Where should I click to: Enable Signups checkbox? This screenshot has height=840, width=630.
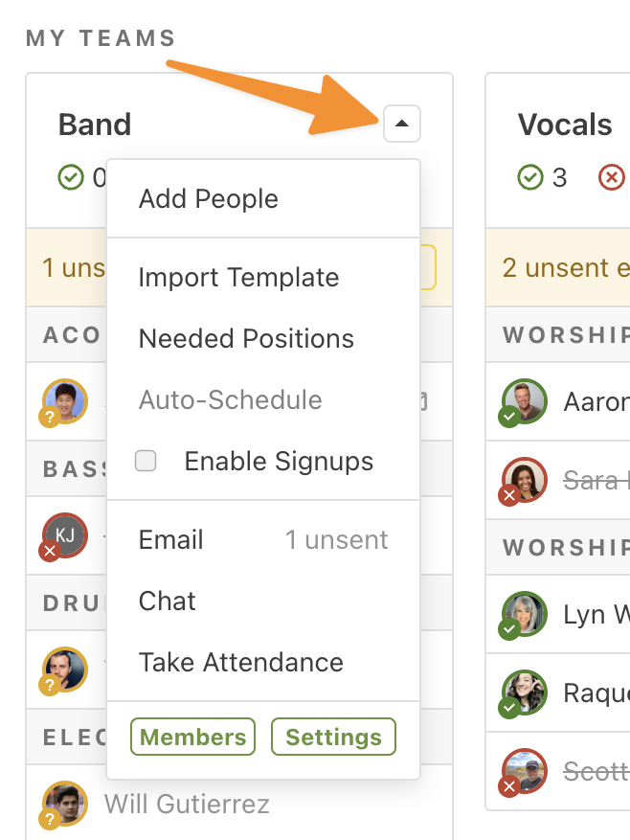pos(146,461)
